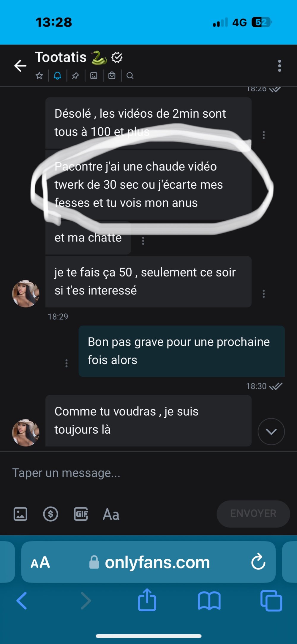This screenshot has height=644, width=297.
Task: Open Safari share sheet icon
Action: (147, 600)
